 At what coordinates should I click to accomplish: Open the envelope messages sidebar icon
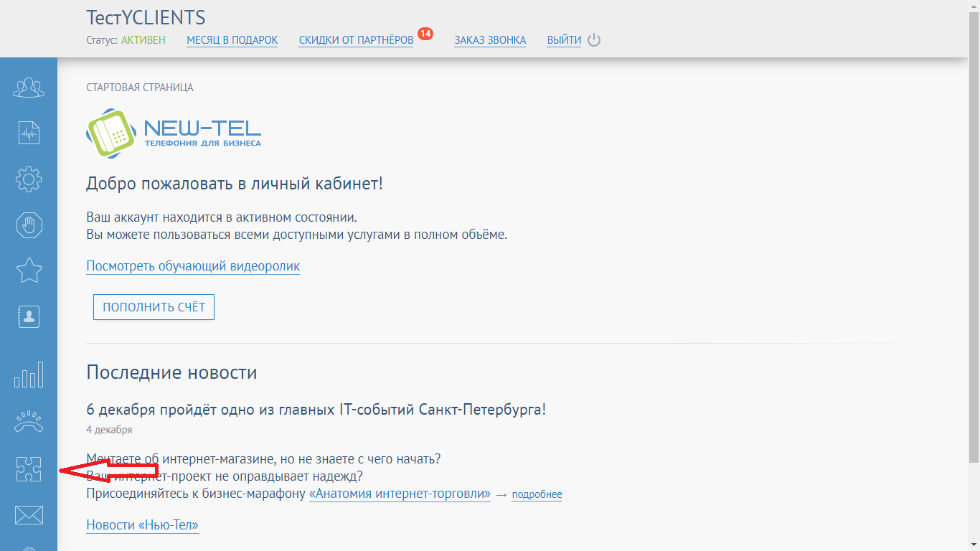pyautogui.click(x=29, y=514)
